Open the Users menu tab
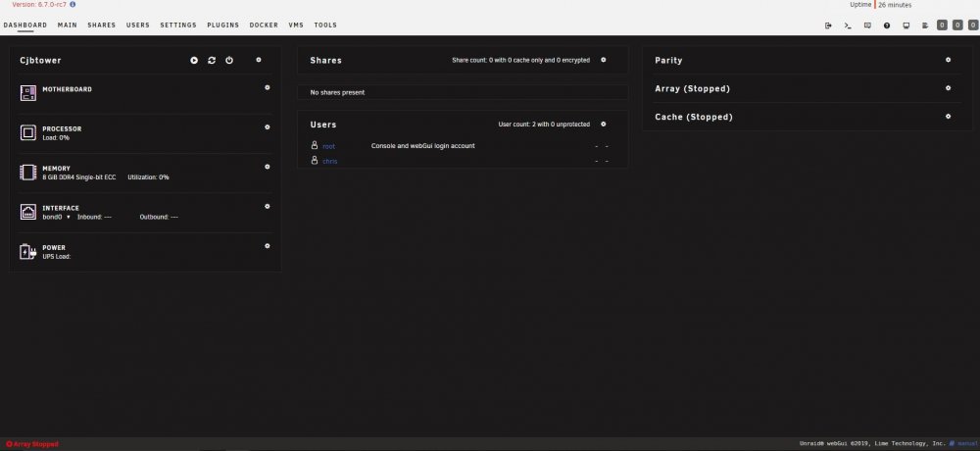Image resolution: width=980 pixels, height=451 pixels. pos(138,25)
